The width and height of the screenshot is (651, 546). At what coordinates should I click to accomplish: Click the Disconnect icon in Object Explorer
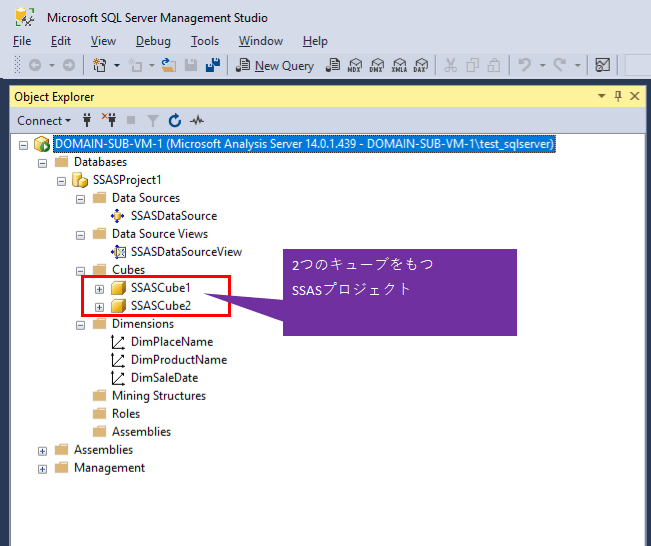(109, 120)
